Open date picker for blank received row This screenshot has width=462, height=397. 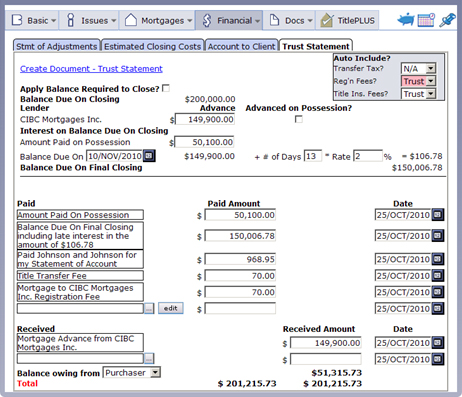438,359
